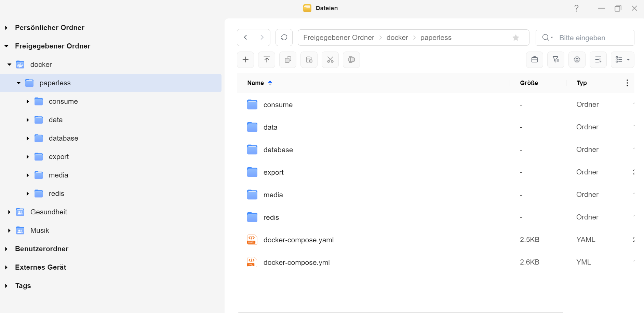This screenshot has width=644, height=313.
Task: Click the sort order icon
Action: pos(598,60)
